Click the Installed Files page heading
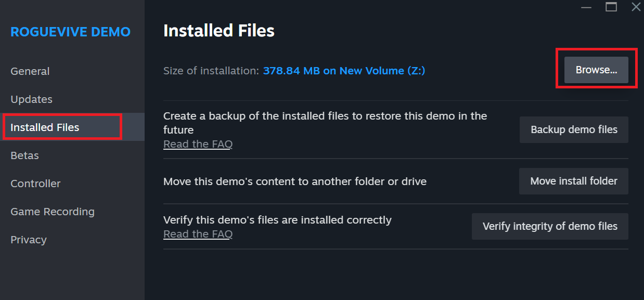Image resolution: width=644 pixels, height=300 pixels. click(x=219, y=31)
